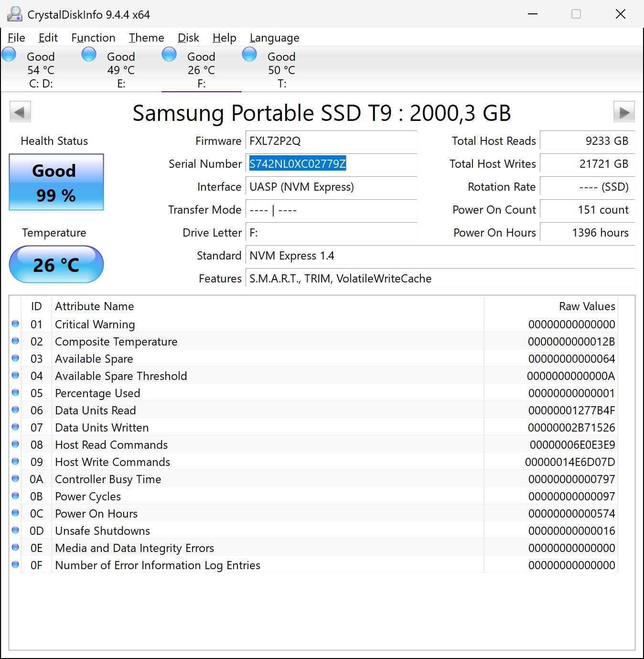This screenshot has height=659, width=644.
Task: Click Power On Count value 151 count
Action: pos(587,210)
